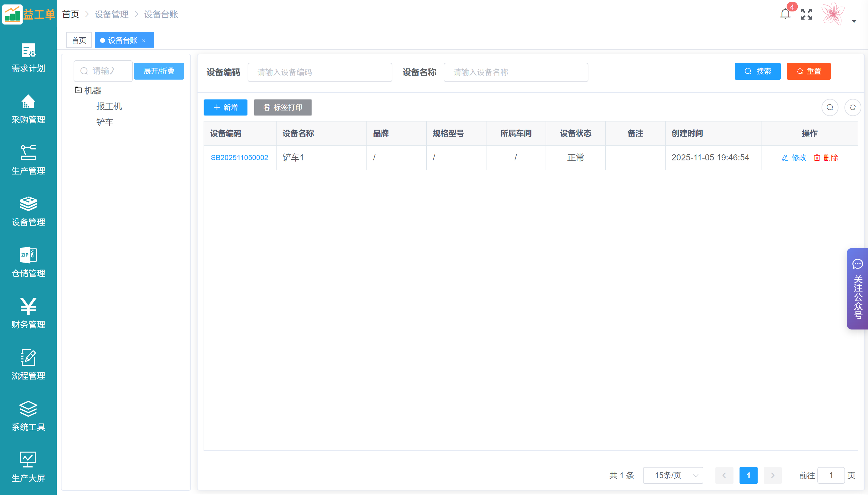This screenshot has height=495, width=868.
Task: Open device link SB202511050002
Action: click(x=239, y=157)
